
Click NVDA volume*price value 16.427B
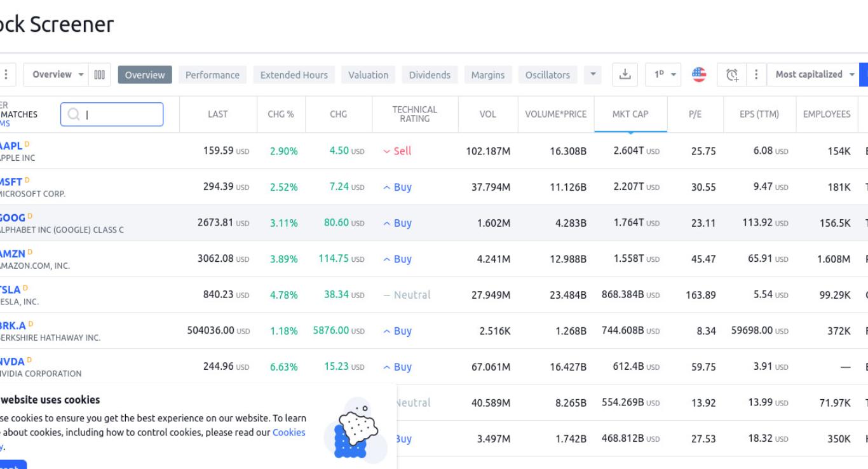(568, 367)
